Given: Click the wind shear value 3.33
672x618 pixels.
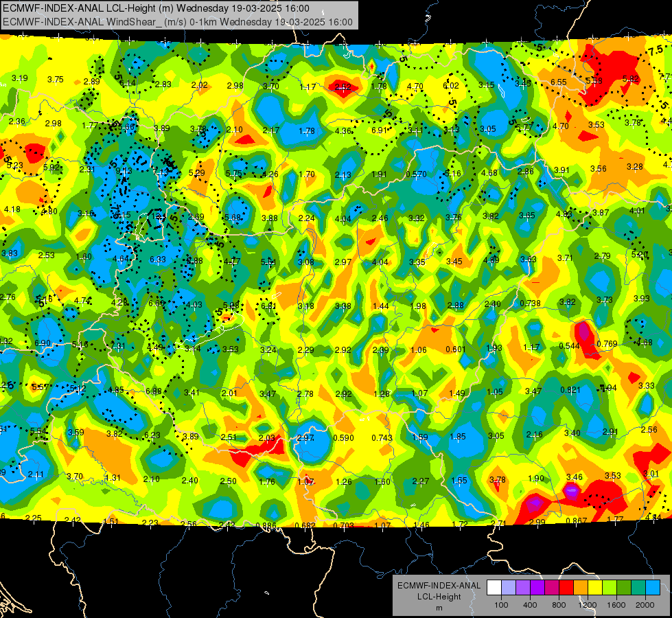Looking at the screenshot, I should pyautogui.click(x=647, y=385).
